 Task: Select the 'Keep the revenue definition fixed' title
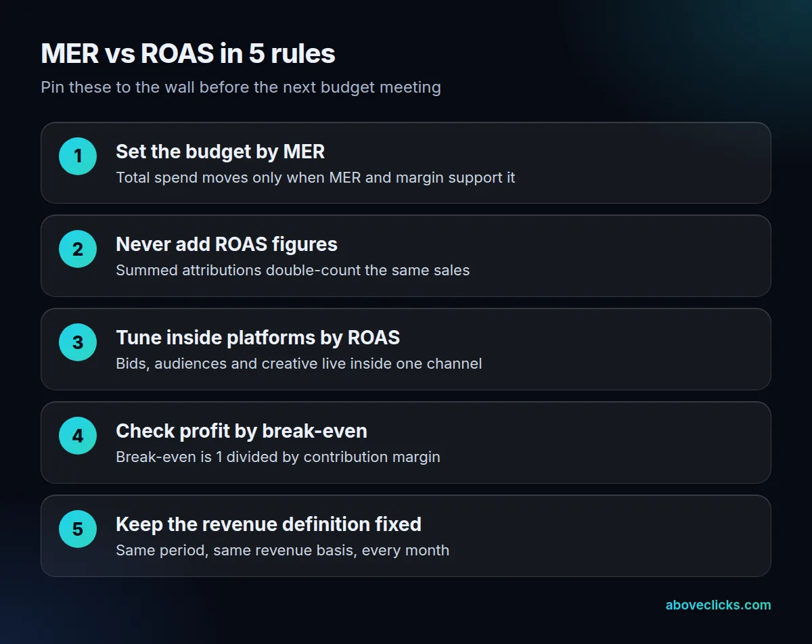coord(269,524)
